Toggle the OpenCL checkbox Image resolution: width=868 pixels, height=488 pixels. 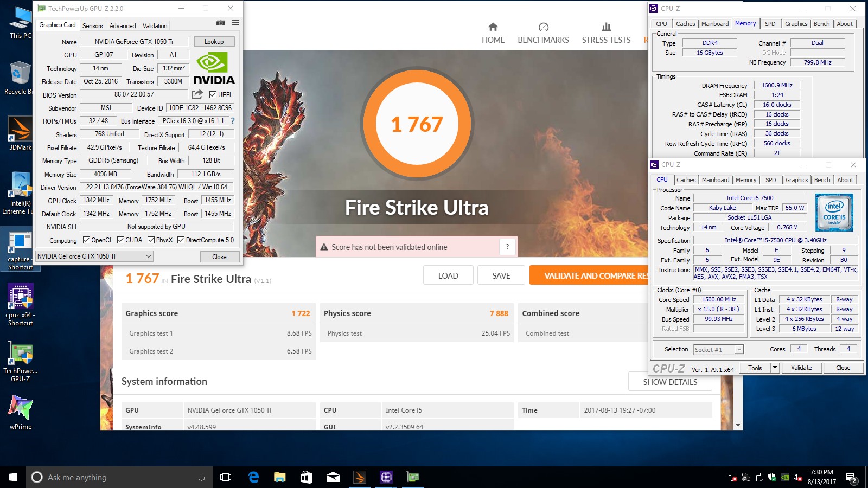point(86,240)
